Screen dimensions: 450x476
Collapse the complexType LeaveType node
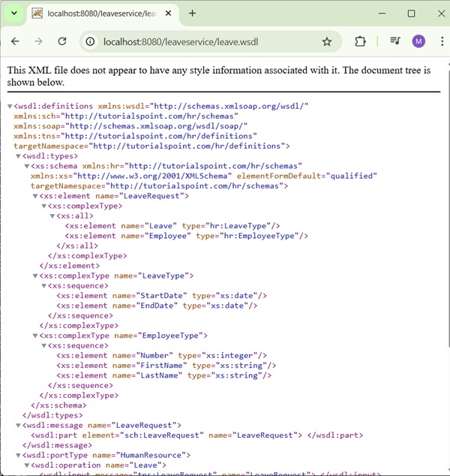coord(35,276)
